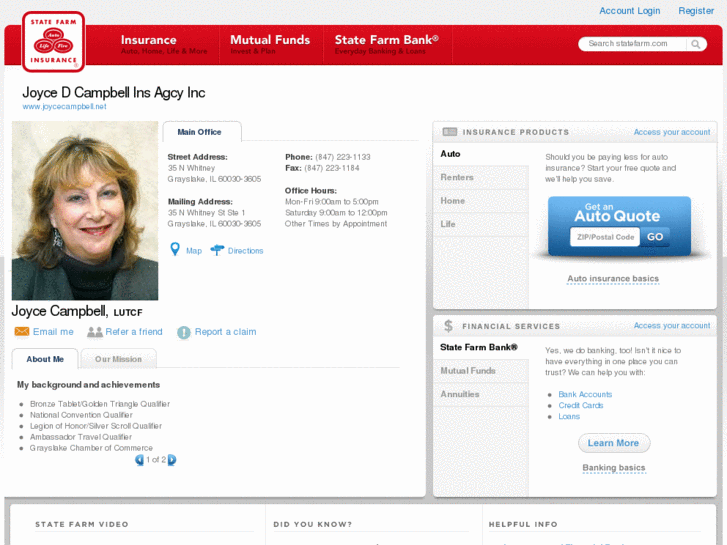Click the Directions link
The image size is (727, 545).
(245, 251)
